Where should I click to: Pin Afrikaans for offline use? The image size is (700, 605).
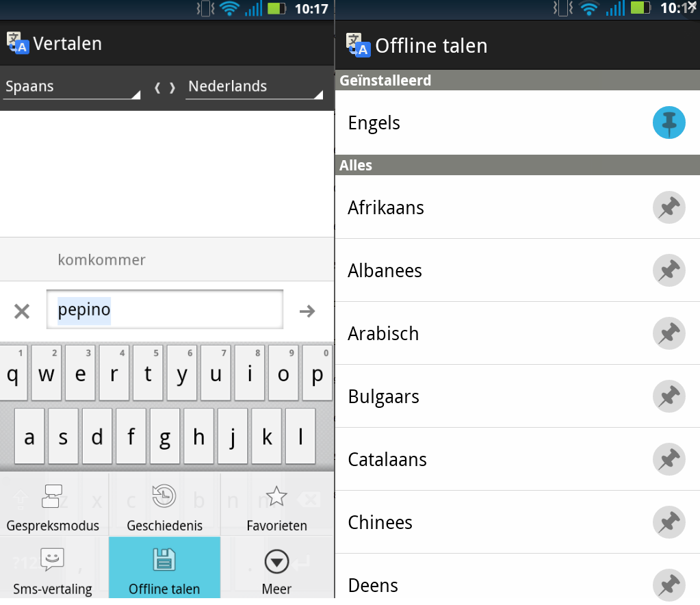[x=669, y=208]
